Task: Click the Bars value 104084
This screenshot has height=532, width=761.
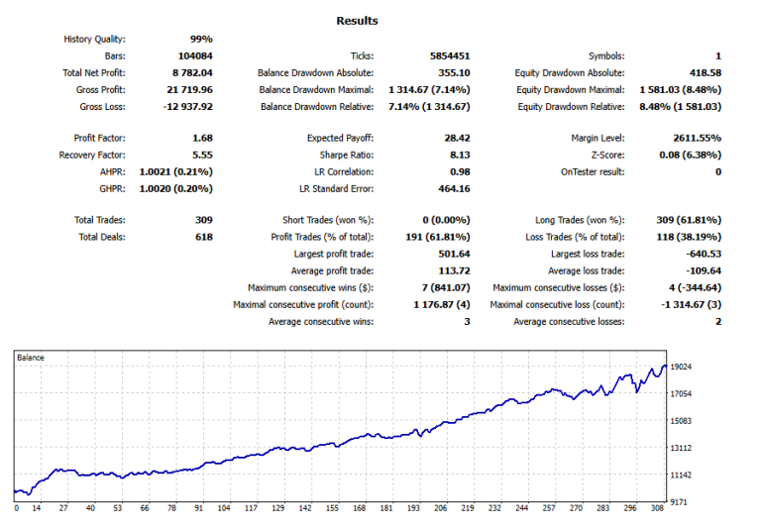Action: [195, 56]
